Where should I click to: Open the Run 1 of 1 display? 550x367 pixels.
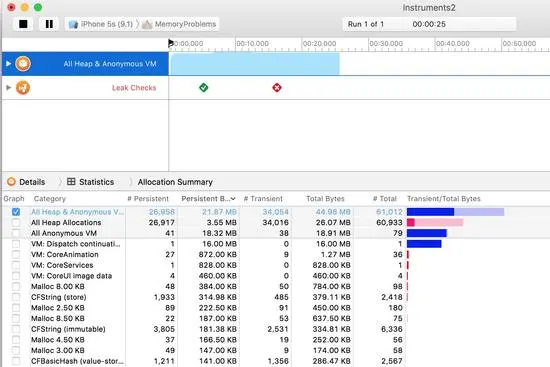(x=429, y=24)
